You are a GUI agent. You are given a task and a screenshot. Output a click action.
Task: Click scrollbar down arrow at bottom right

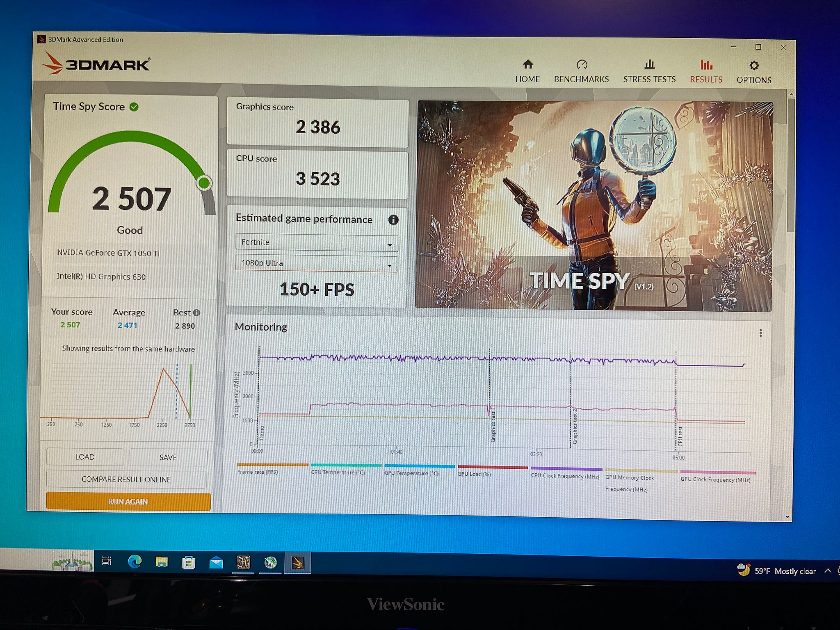(787, 517)
